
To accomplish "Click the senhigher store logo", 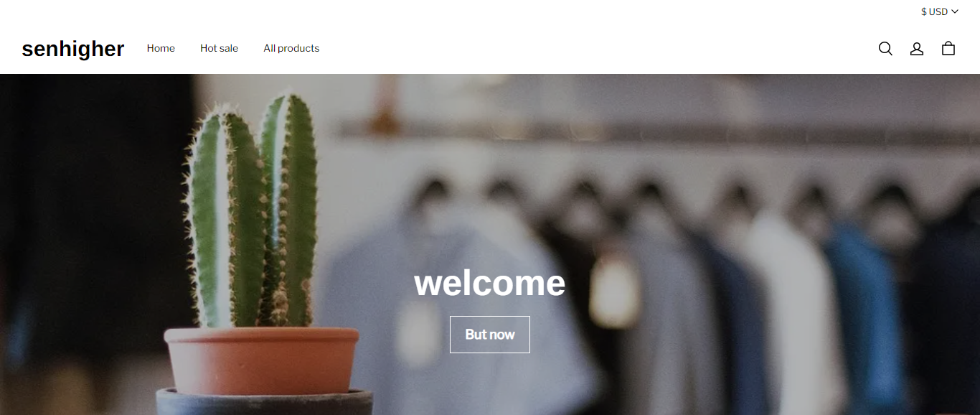I will [x=73, y=49].
